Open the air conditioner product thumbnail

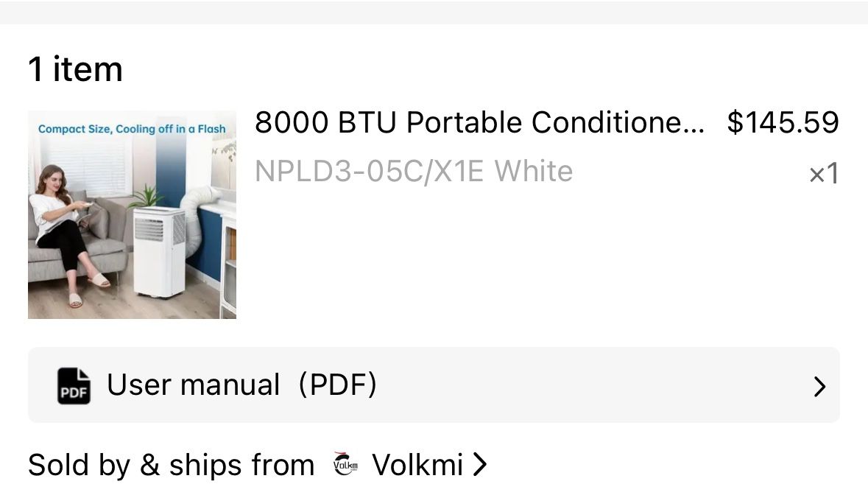point(132,214)
